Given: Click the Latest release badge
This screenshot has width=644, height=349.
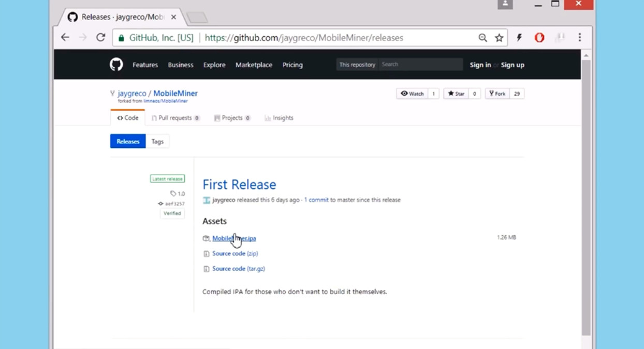Looking at the screenshot, I should tap(167, 179).
